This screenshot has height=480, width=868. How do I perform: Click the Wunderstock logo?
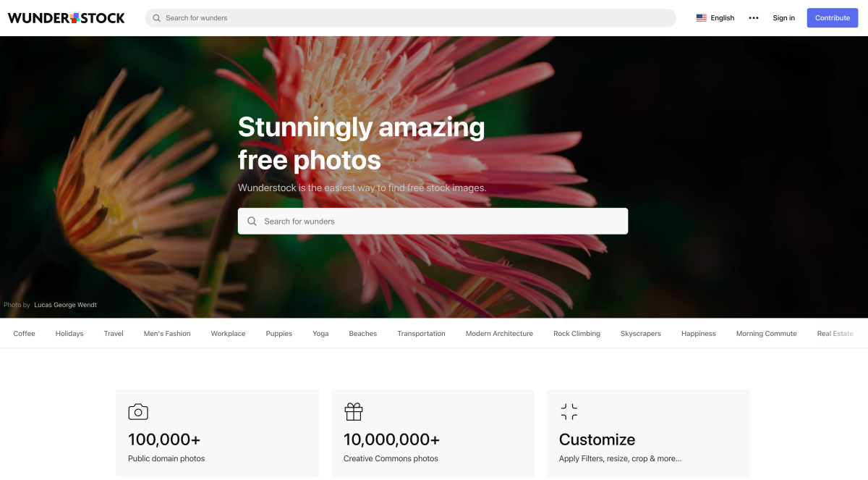point(67,18)
